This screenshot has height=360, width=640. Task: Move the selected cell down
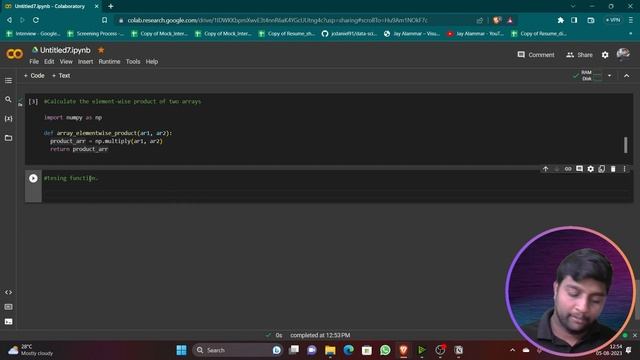point(556,169)
